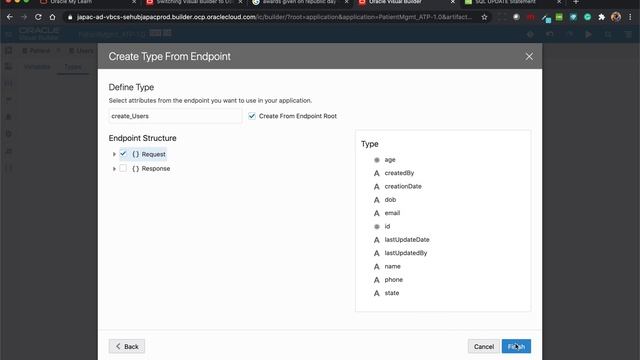Cancel the Create Type dialog

pos(484,346)
